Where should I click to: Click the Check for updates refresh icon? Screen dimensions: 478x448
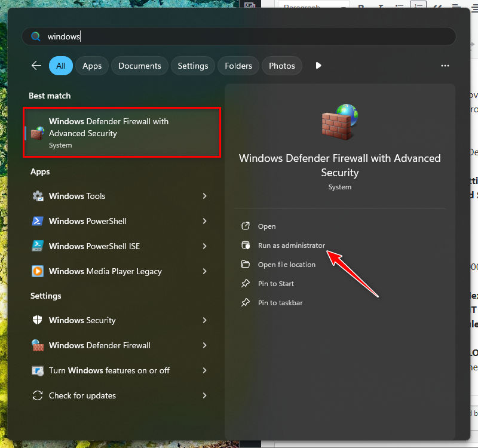38,395
